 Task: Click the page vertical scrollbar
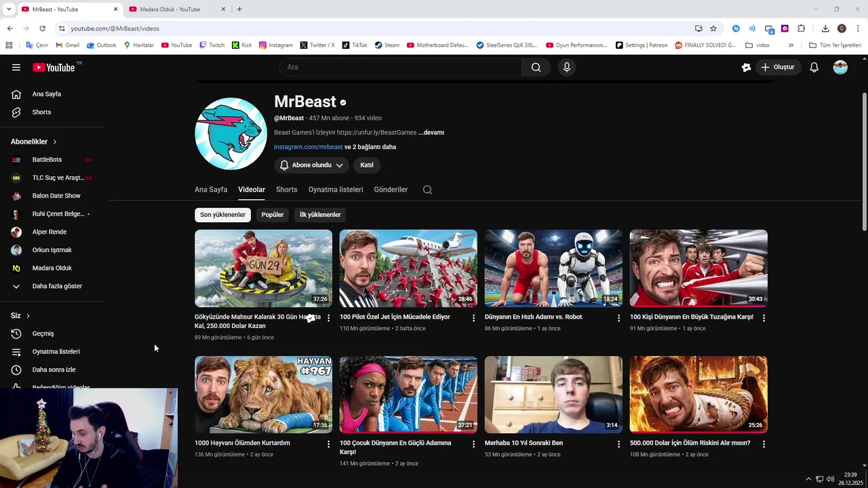864,163
